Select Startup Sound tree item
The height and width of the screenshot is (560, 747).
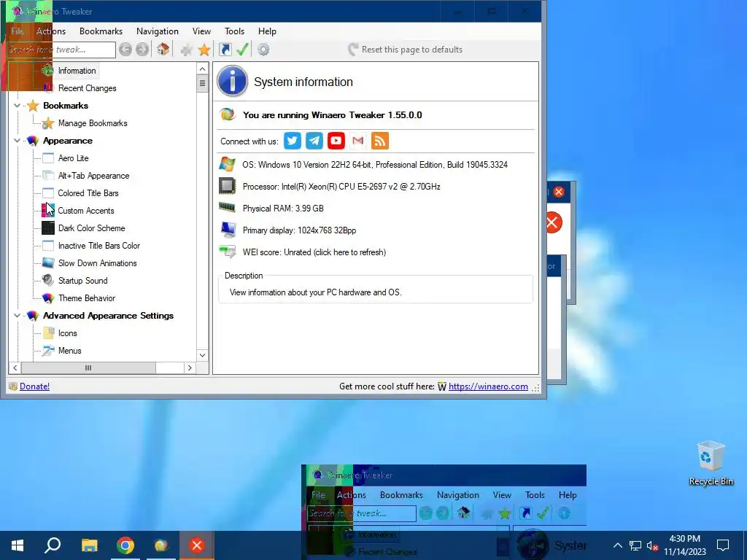point(83,281)
